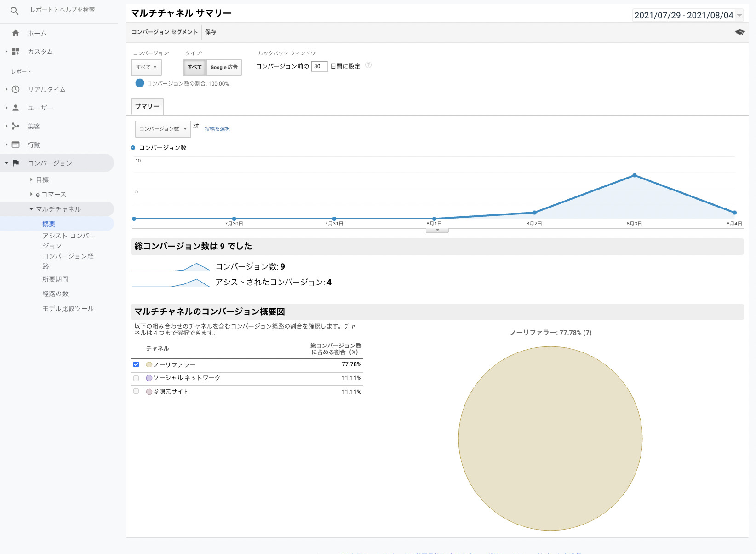
Task: Click the Google 広告 type button
Action: (224, 67)
